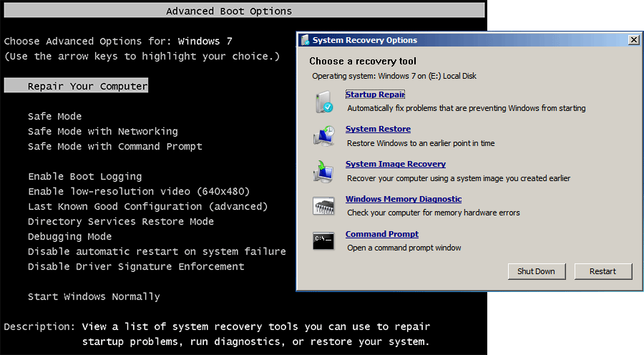Open the Startup Repair link

(x=375, y=94)
